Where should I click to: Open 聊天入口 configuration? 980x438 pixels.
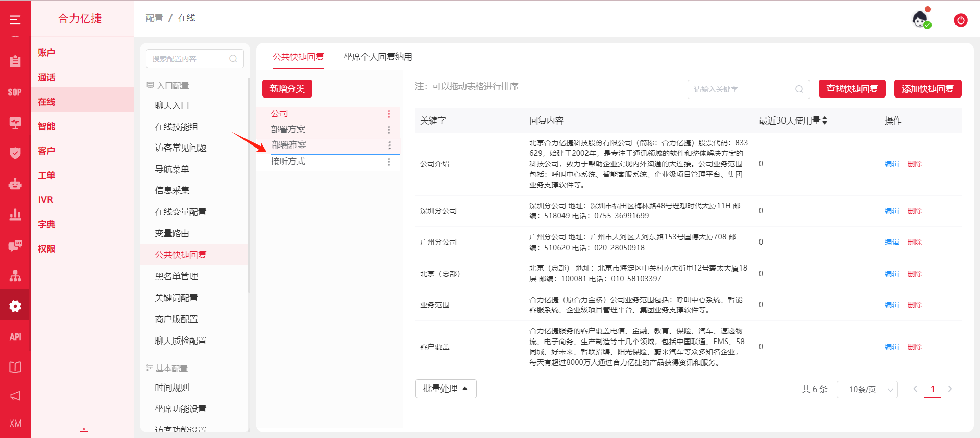(172, 105)
